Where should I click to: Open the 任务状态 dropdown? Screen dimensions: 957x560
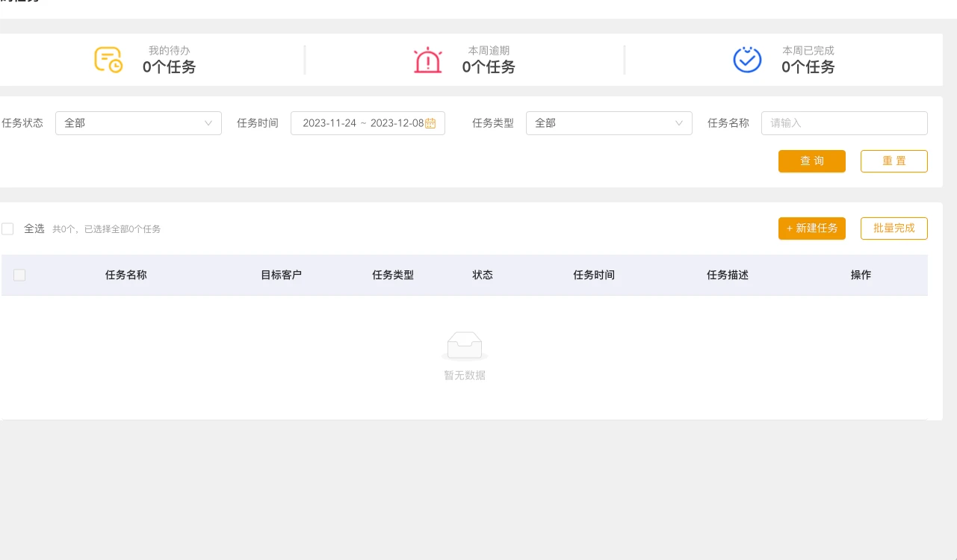click(138, 123)
